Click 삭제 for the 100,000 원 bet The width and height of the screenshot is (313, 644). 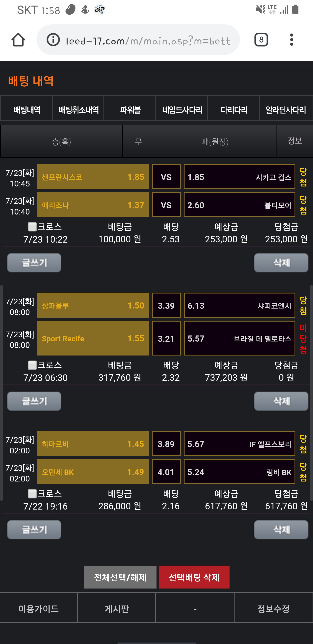tap(281, 263)
